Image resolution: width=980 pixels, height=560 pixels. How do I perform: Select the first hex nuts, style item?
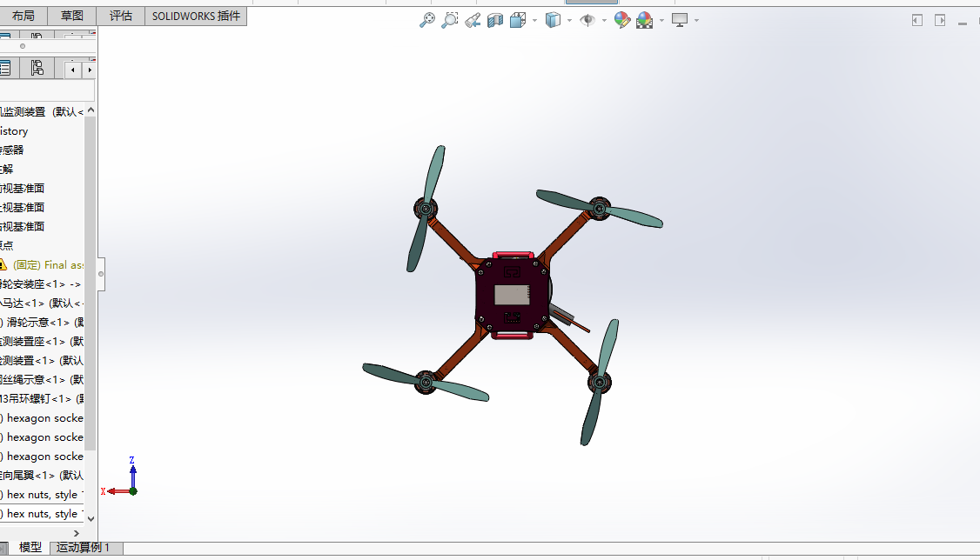tap(42, 495)
